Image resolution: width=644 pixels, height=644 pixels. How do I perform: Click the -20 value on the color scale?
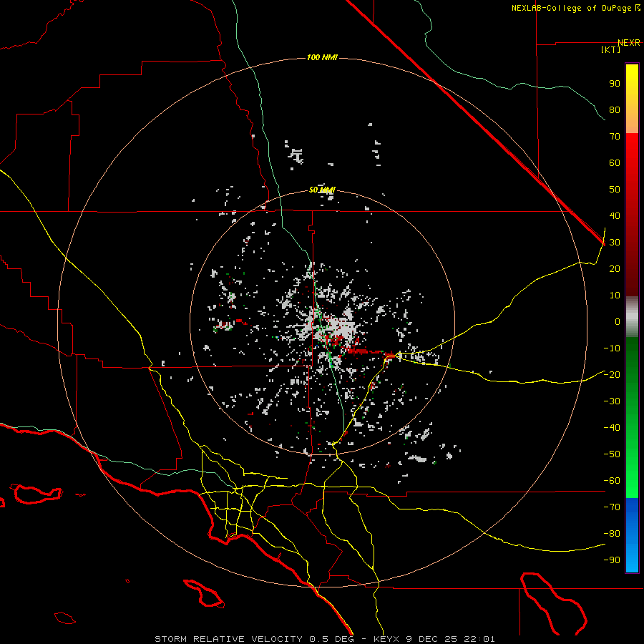click(x=612, y=375)
